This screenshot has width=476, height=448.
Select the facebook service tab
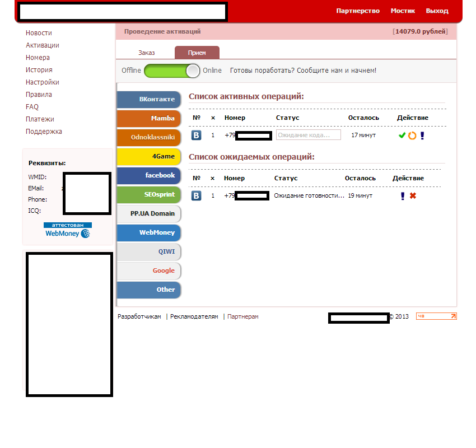[149, 175]
